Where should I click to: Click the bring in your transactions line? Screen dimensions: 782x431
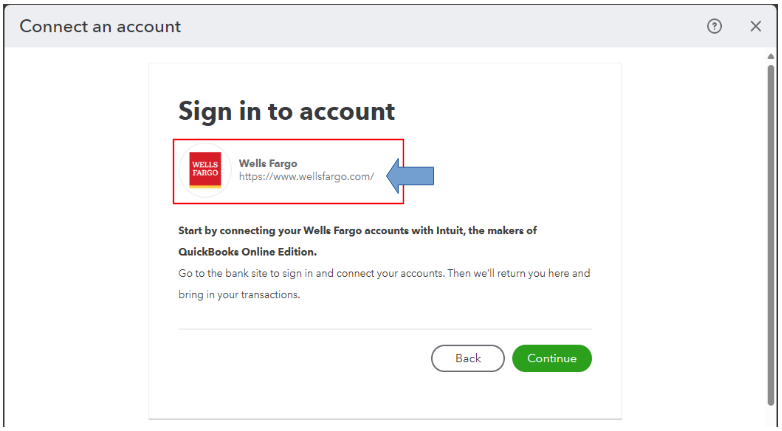coord(239,295)
